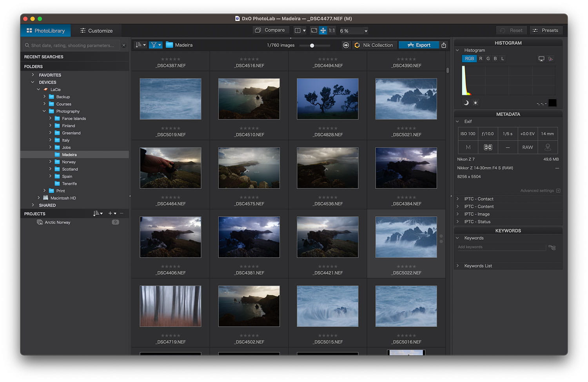Click the Add keywords input field
The width and height of the screenshot is (588, 382).
tap(501, 247)
